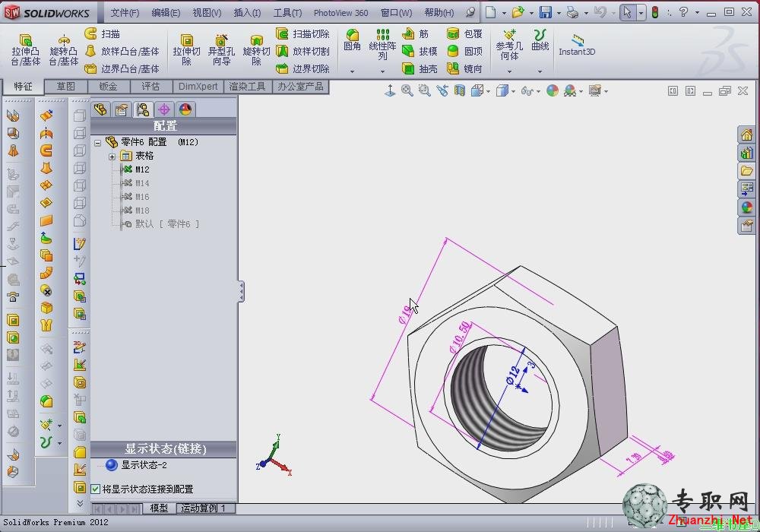760x532 pixels.
Task: Click the Section View icon
Action: (x=460, y=90)
